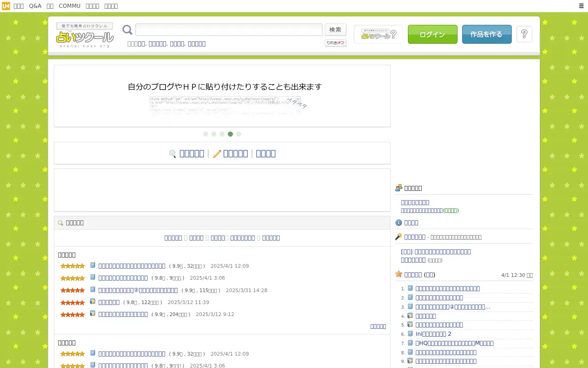This screenshot has height=368, width=588.
Task: Open the title link in the 2025/3/12 9:12 row
Action: (x=123, y=314)
